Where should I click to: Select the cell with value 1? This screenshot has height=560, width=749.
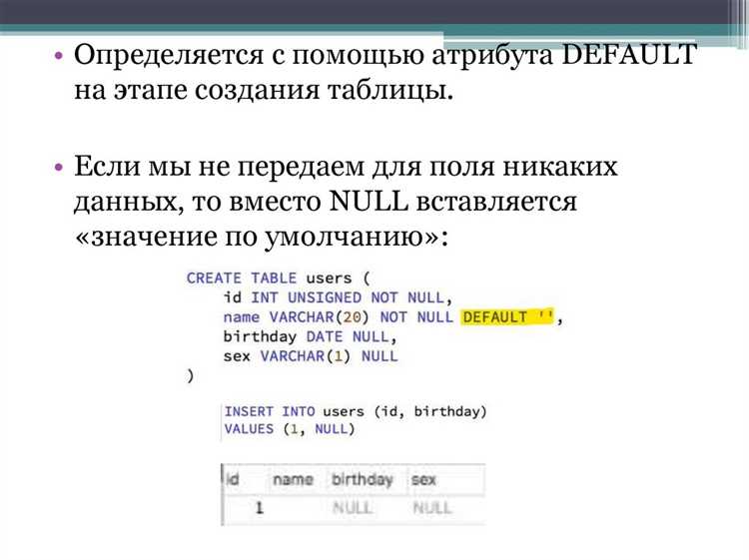coord(258,507)
